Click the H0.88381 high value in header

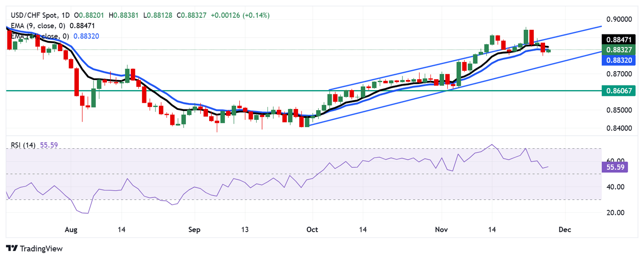123,15
